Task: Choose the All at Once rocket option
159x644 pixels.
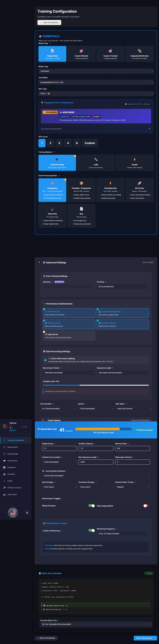Action: click(x=139, y=190)
